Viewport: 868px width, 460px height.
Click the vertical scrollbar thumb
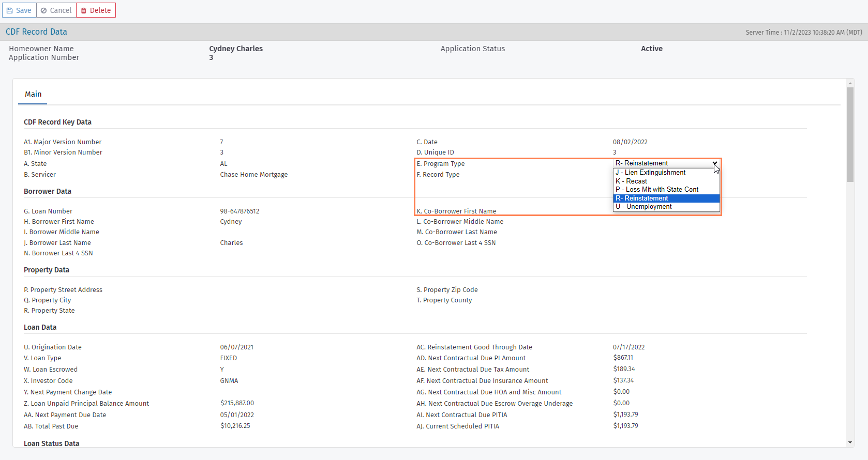point(850,134)
